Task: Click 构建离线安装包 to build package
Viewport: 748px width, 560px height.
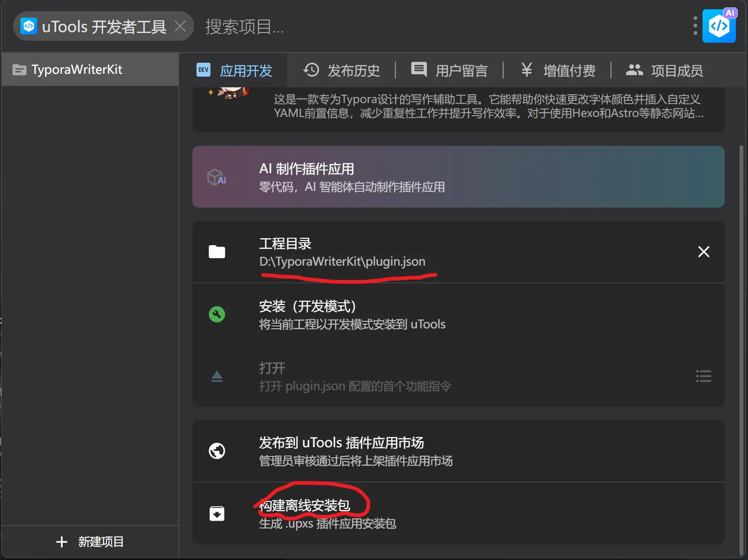Action: pos(459,514)
